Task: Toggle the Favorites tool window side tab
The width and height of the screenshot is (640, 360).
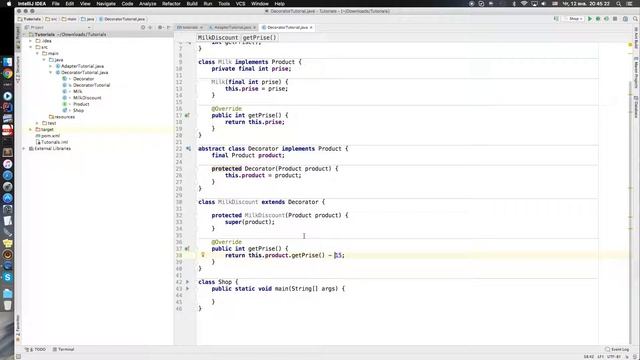Action: 18,329
